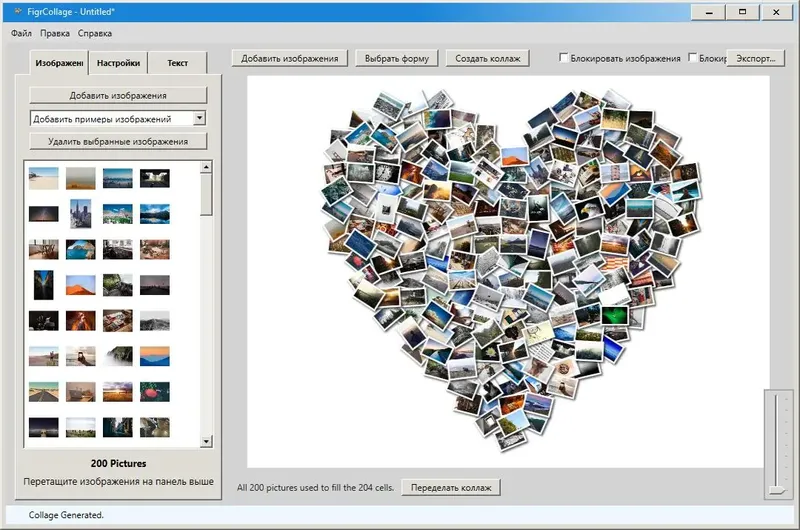
Task: Click the 'Collage Generated.' status text
Action: pos(66,515)
